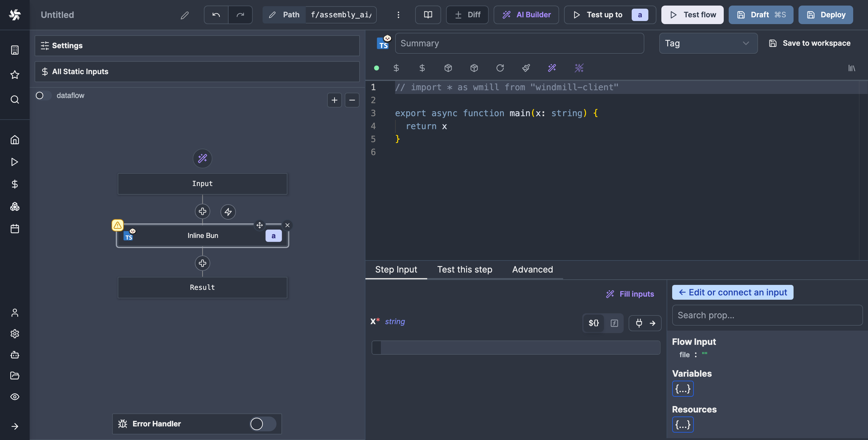Select the lightning bolt action icon
Screen dimensions: 868x440
point(228,212)
